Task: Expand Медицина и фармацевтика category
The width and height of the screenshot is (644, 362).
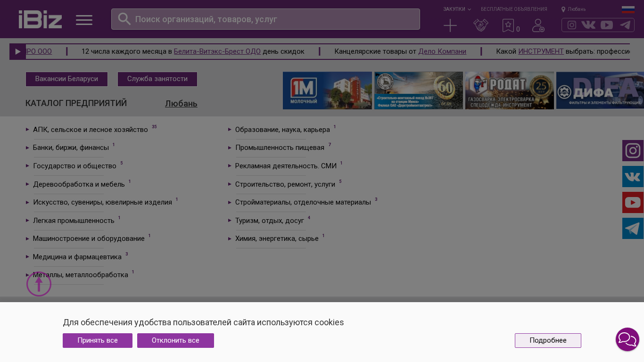Action: pyautogui.click(x=77, y=257)
